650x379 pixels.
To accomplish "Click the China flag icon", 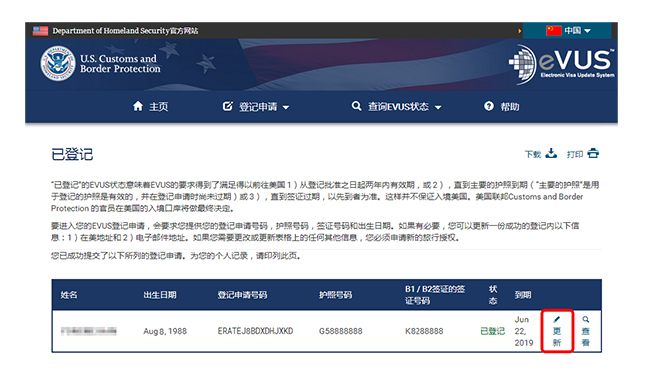I will coord(554,31).
